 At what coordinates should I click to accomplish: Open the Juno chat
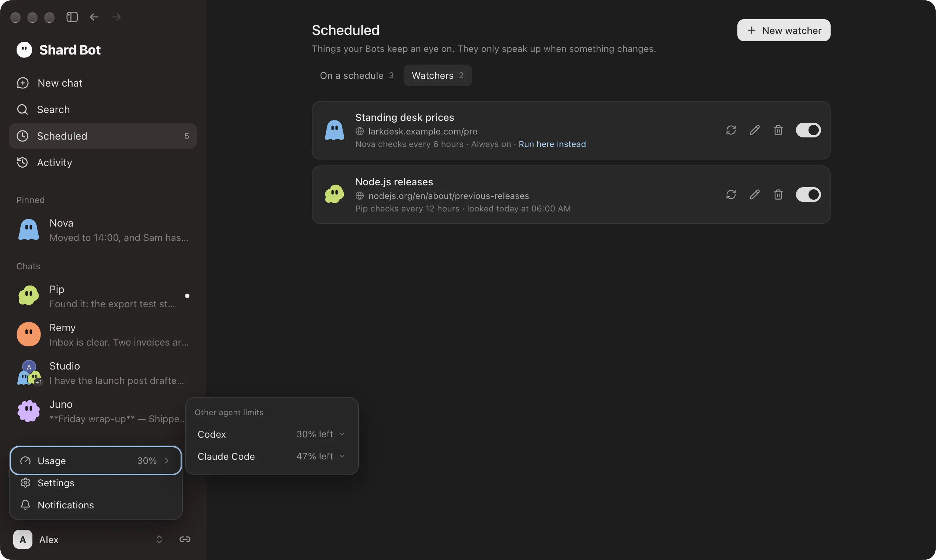click(97, 411)
